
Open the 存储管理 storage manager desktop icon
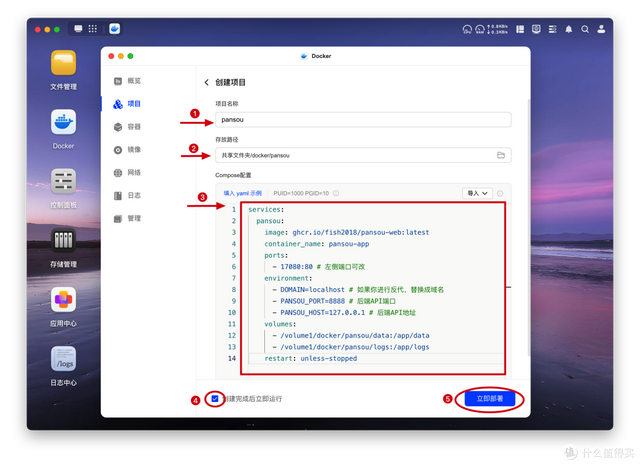coord(63,240)
